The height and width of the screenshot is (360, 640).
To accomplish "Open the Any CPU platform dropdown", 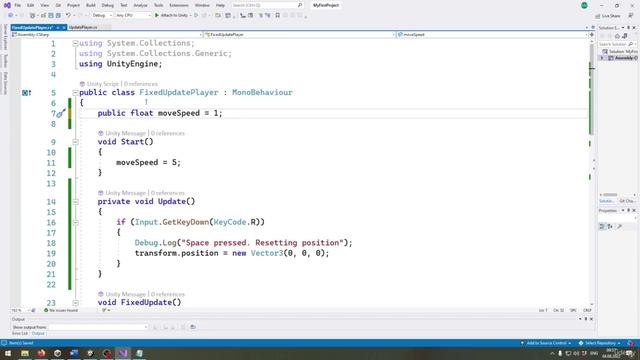I will pos(133,16).
